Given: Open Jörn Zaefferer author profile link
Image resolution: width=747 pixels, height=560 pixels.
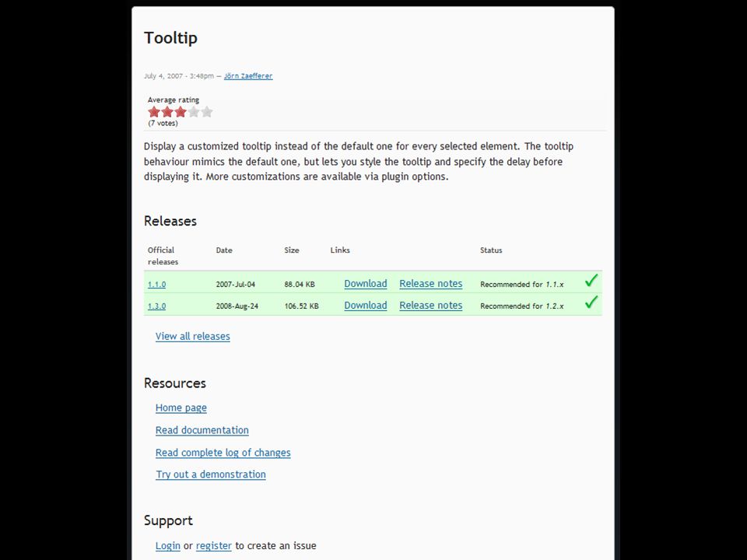Looking at the screenshot, I should (248, 75).
